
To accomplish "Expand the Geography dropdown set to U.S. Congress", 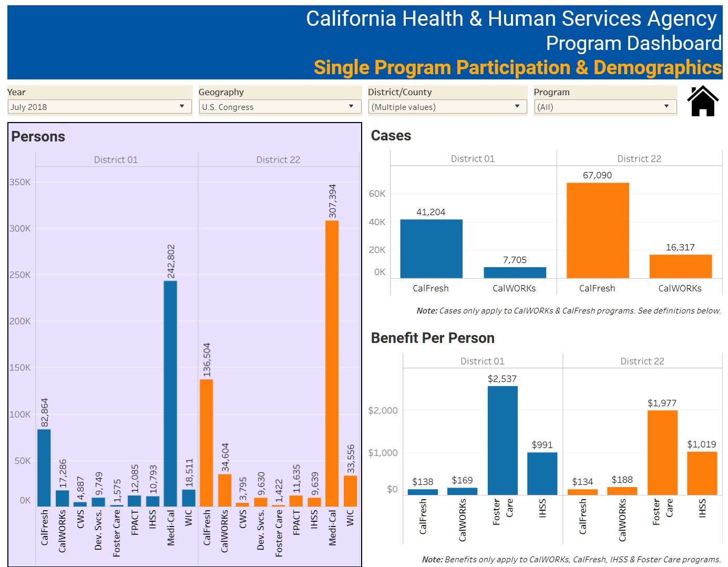I will click(x=279, y=107).
